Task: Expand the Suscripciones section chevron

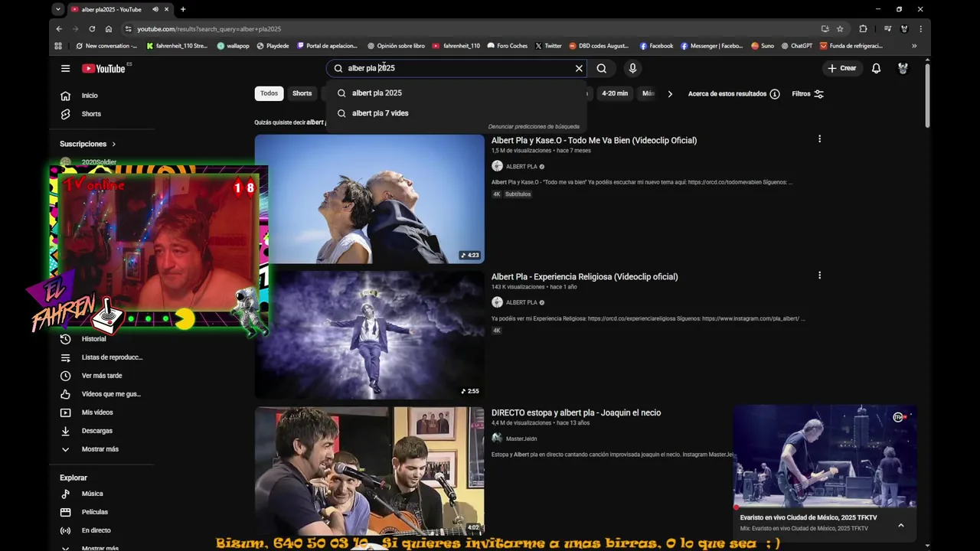Action: (114, 144)
